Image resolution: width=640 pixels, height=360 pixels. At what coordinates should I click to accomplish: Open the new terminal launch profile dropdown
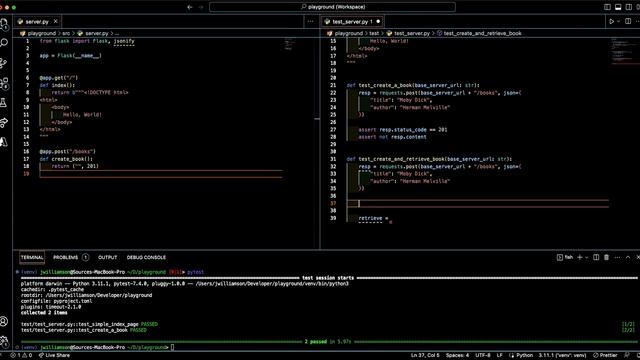coord(587,258)
